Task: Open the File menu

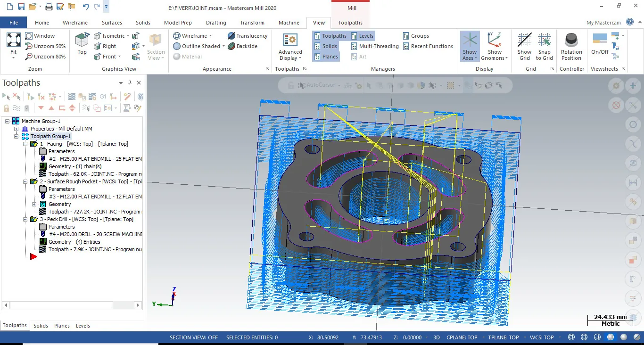Action: tap(14, 22)
